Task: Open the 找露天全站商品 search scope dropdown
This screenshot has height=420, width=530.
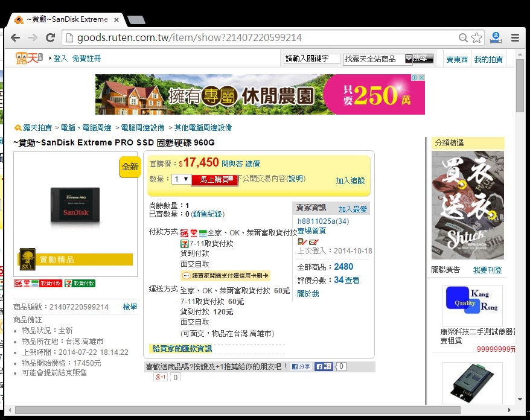Action: tap(377, 59)
